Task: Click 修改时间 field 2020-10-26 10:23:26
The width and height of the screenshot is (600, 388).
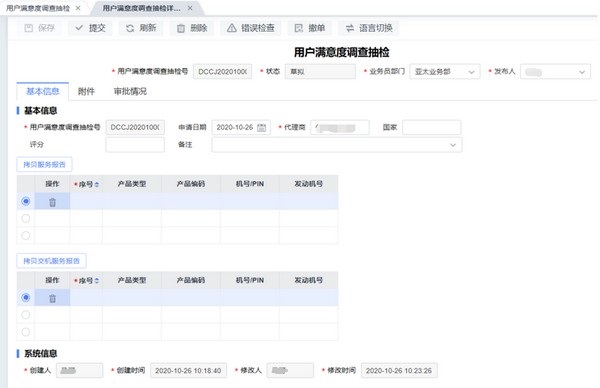Action: click(x=399, y=370)
